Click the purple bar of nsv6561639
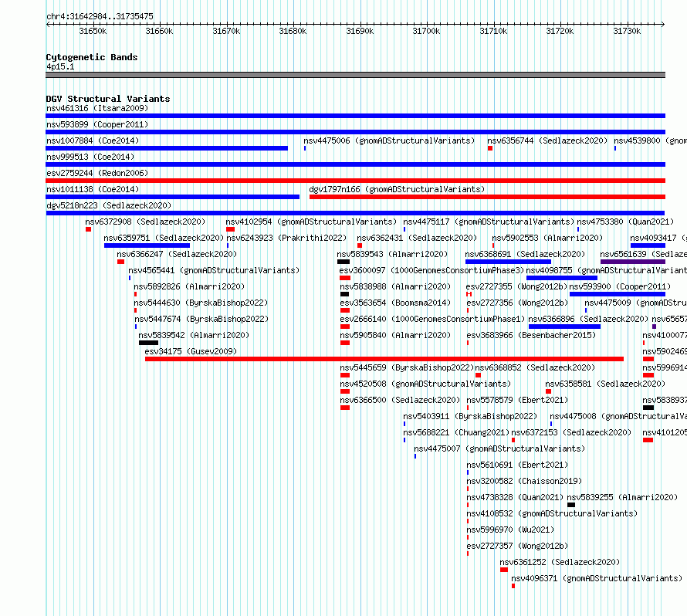Screen dimensions: 687x616 click(633, 262)
